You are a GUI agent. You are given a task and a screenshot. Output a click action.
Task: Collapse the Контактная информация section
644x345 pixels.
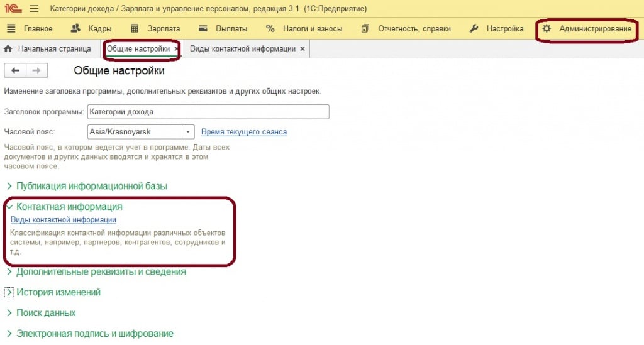click(9, 206)
